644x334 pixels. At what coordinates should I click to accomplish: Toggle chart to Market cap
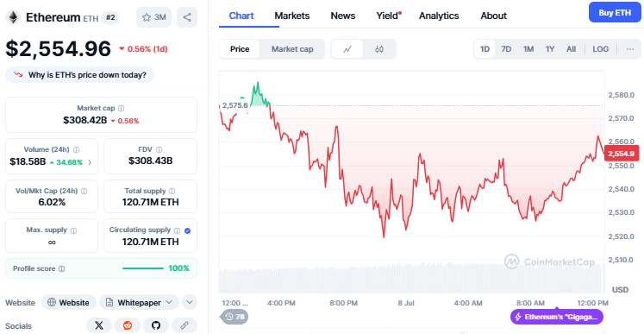tap(292, 49)
